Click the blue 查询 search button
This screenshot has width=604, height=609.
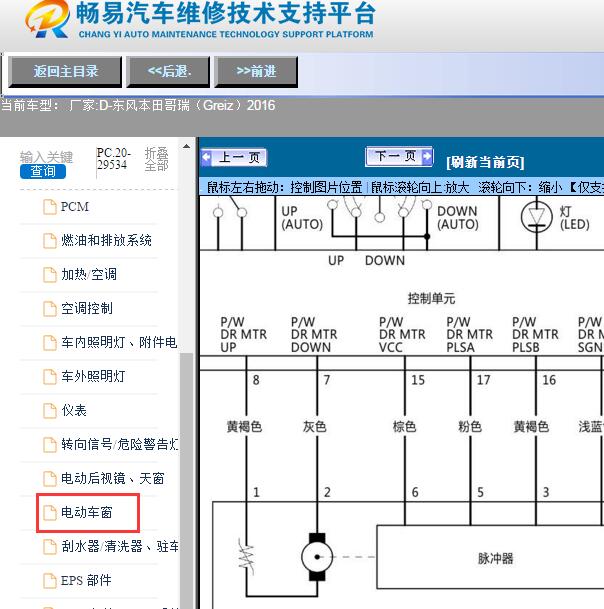[x=43, y=171]
